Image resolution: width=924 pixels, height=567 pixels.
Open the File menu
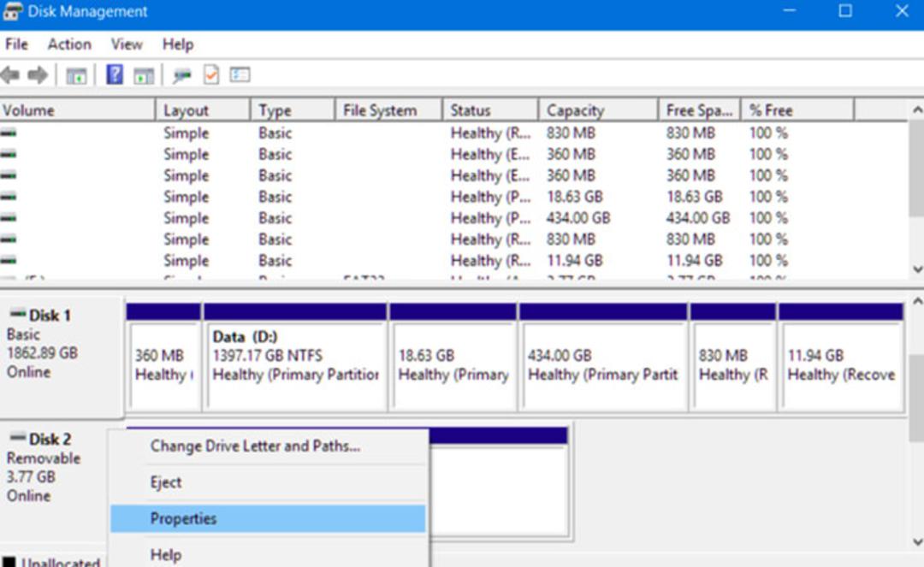click(x=16, y=44)
